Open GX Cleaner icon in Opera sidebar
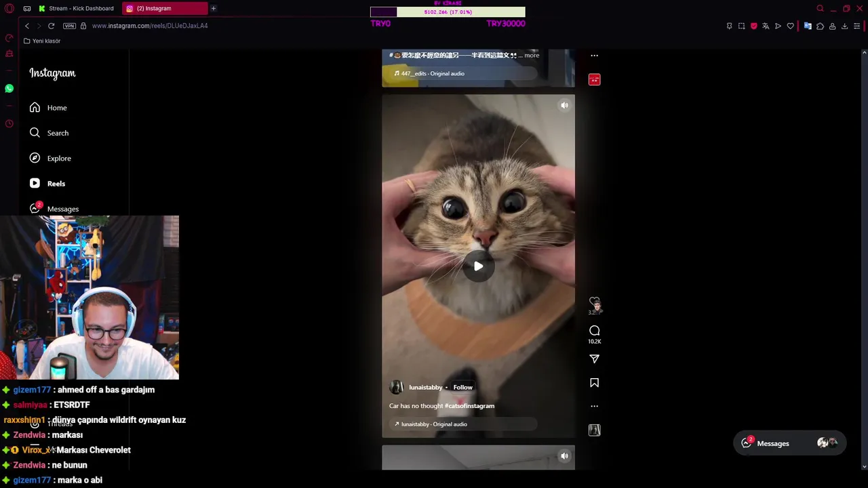This screenshot has height=488, width=868. [9, 54]
